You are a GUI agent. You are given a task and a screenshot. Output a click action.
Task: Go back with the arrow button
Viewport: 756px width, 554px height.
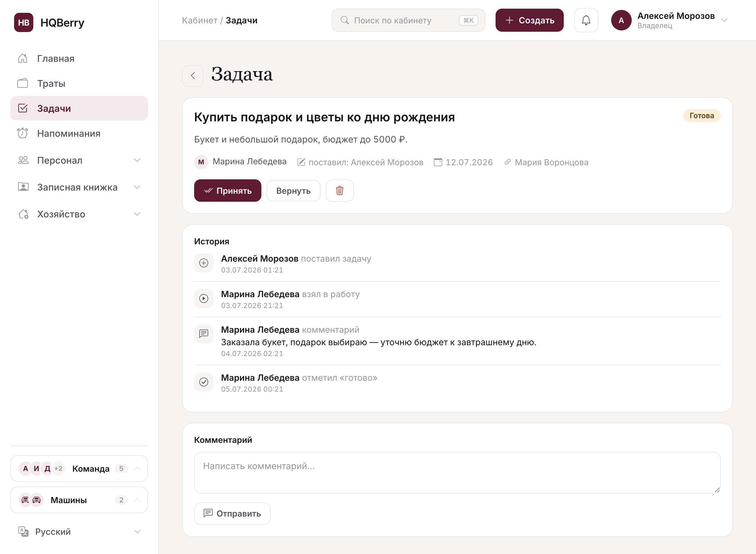pos(193,76)
